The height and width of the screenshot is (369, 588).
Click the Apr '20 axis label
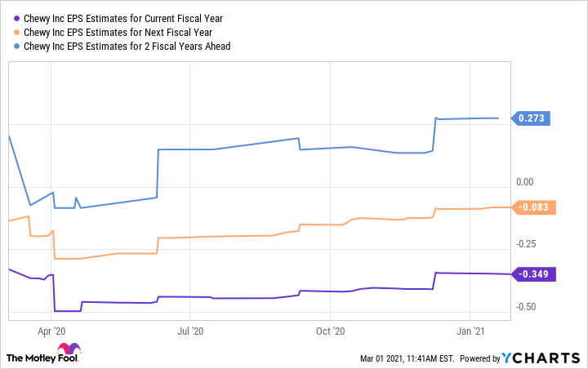point(51,331)
